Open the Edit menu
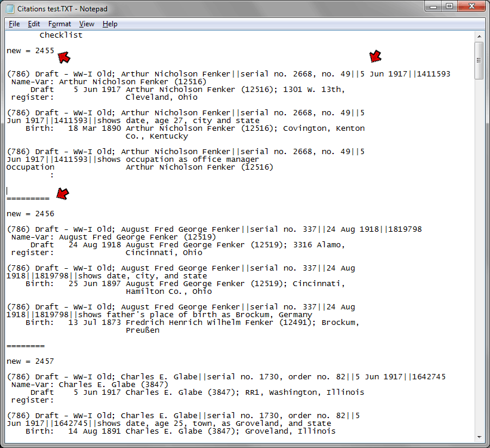The height and width of the screenshot is (448, 490). click(x=34, y=24)
